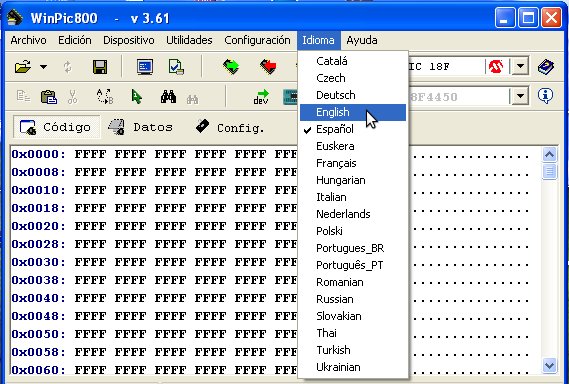Click the vertical scrollbar thumb
The image size is (569, 384).
(549, 172)
